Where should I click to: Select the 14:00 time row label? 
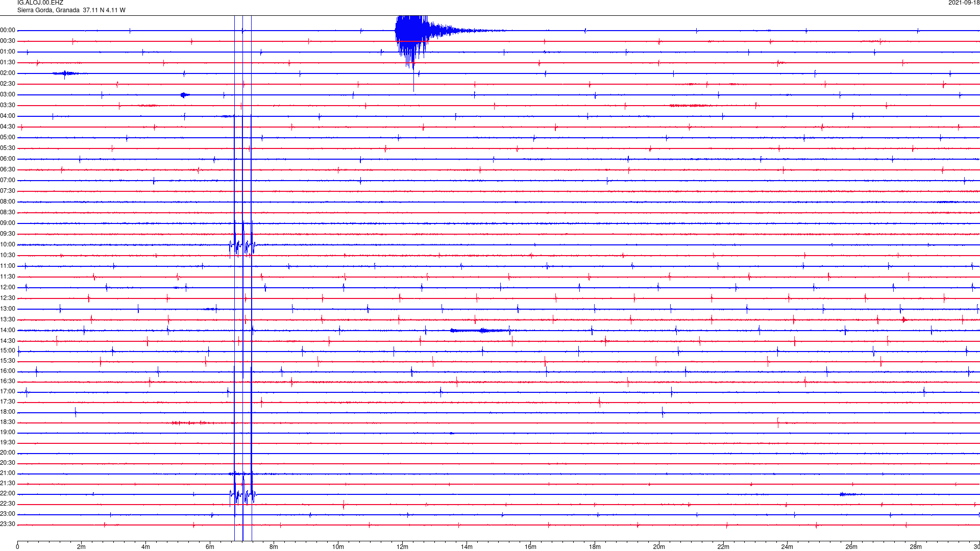(x=8, y=331)
